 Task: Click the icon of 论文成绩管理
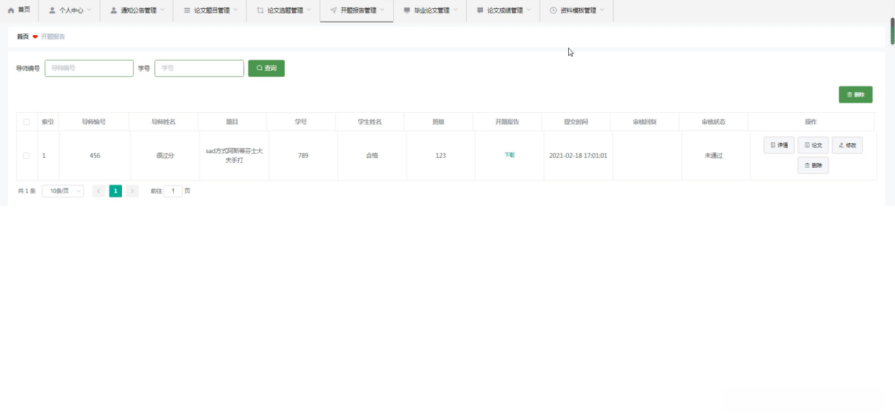coord(480,10)
